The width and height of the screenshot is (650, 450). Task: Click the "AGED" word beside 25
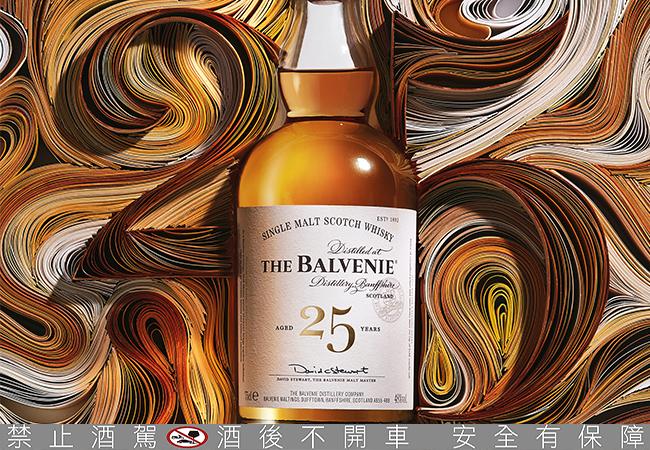[284, 328]
